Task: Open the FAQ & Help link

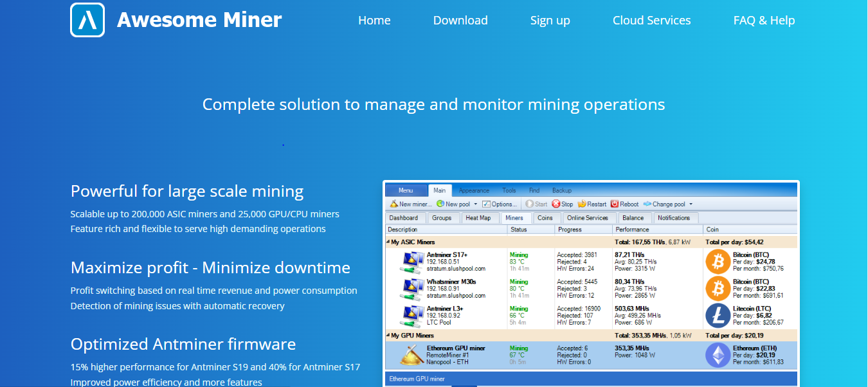Action: pos(764,20)
